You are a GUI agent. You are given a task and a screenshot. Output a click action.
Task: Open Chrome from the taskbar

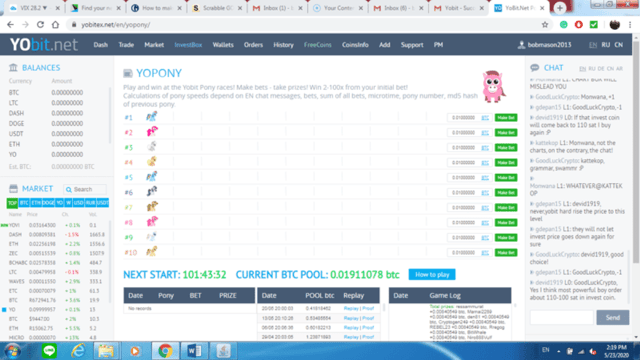[x=165, y=351]
